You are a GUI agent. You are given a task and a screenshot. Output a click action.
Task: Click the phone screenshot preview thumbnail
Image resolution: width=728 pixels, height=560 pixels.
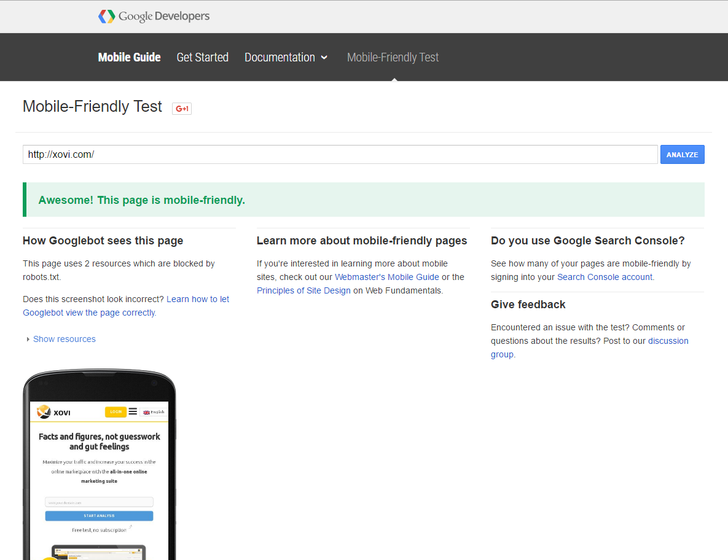(x=100, y=465)
